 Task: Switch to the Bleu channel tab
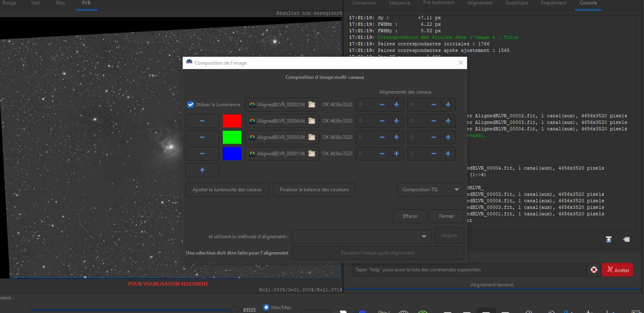pyautogui.click(x=61, y=3)
